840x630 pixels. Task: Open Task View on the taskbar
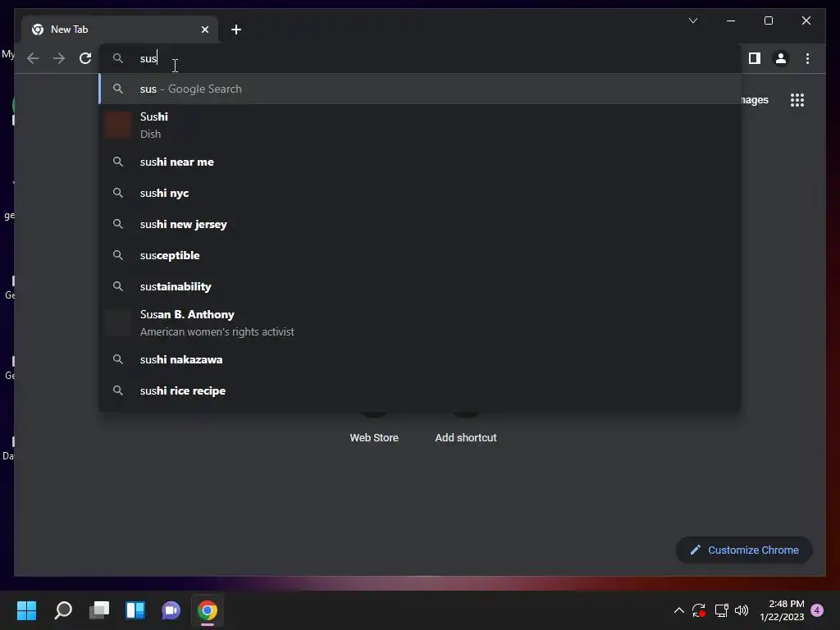[99, 610]
